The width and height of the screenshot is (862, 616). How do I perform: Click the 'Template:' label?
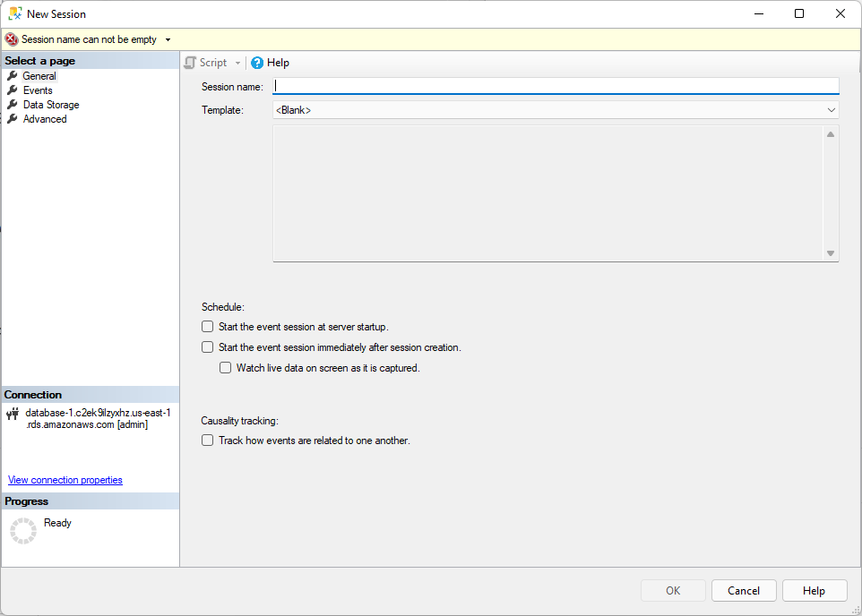coord(222,110)
